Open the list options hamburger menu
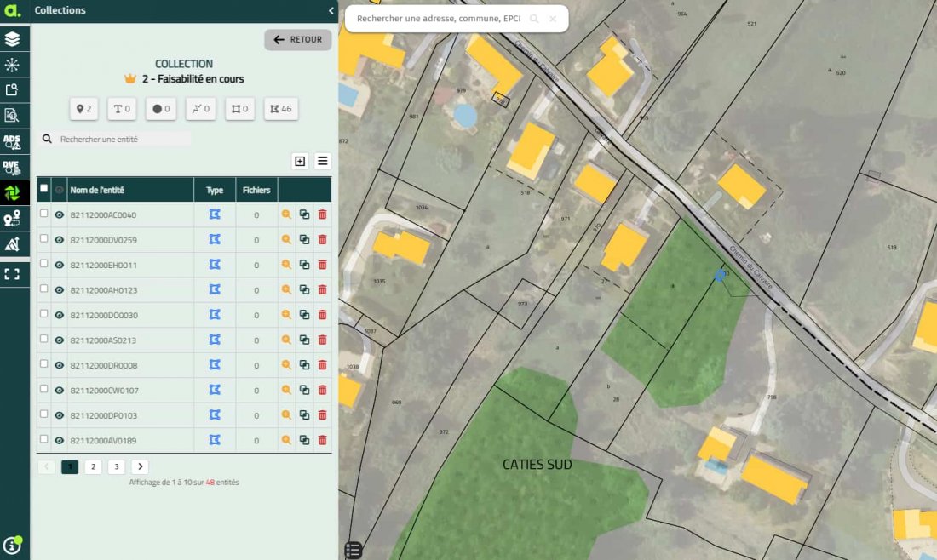This screenshot has width=937, height=560. [x=323, y=161]
